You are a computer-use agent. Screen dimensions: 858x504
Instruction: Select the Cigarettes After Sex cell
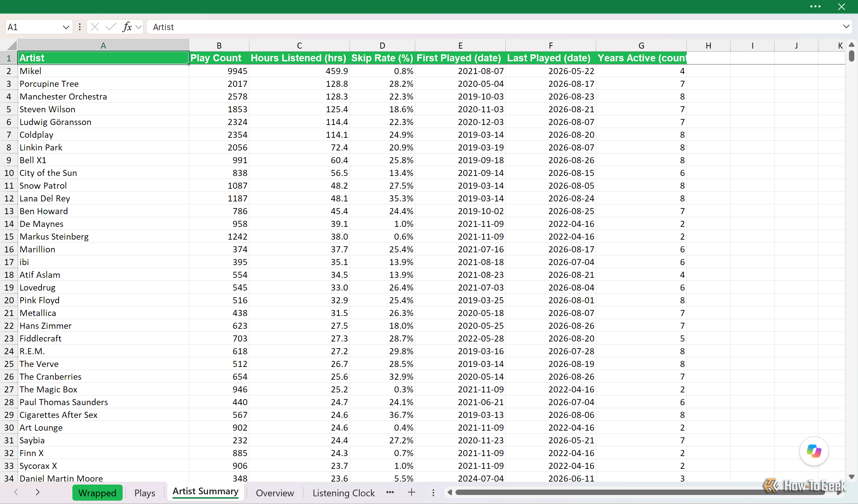(x=103, y=415)
